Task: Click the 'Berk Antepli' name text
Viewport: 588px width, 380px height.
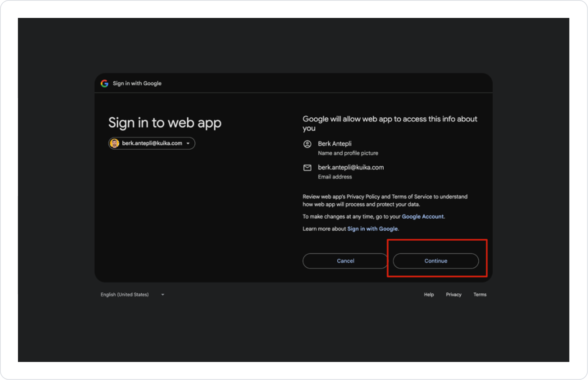Action: 335,144
